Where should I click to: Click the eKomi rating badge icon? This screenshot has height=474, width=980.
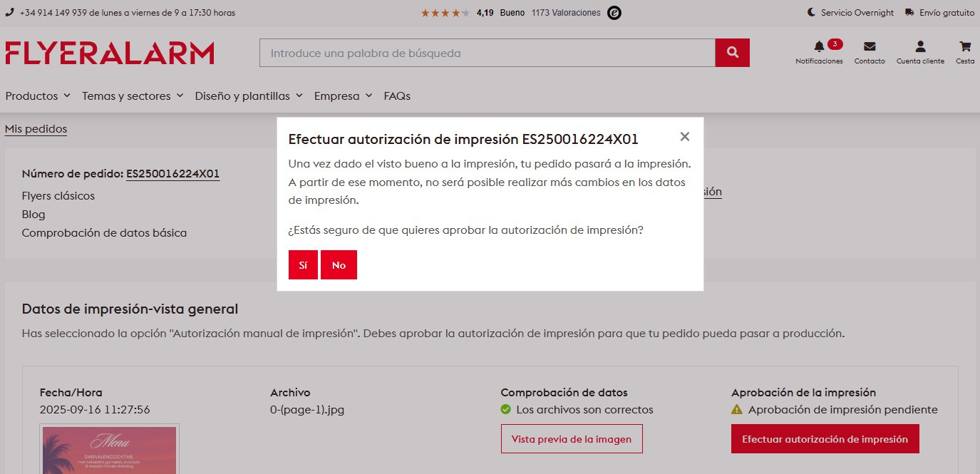[x=614, y=13]
